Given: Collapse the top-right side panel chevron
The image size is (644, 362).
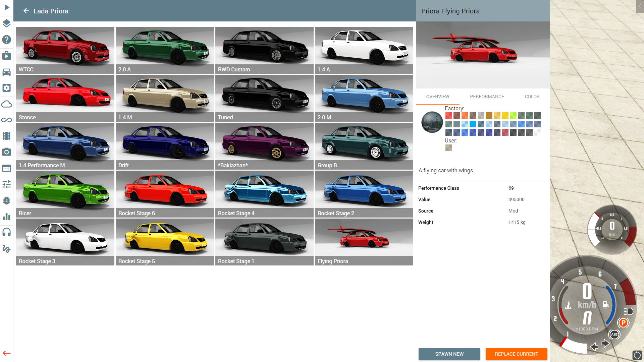Looking at the screenshot, I should click(x=640, y=6).
